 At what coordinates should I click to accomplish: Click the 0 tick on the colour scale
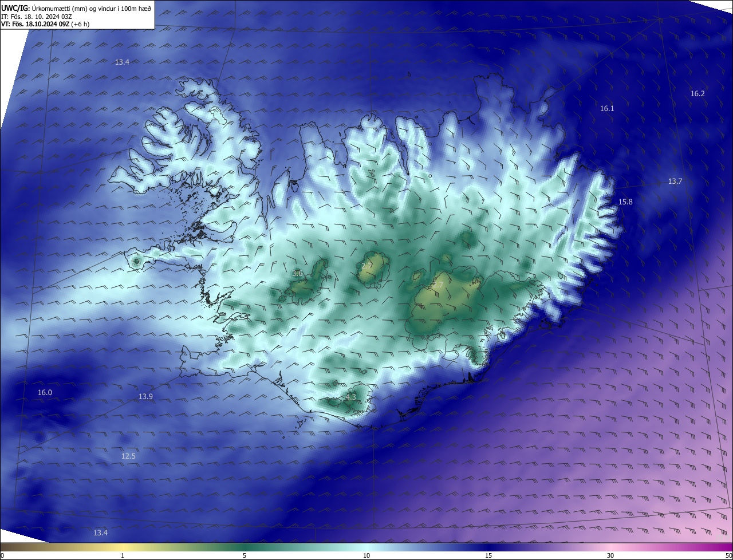(2, 555)
